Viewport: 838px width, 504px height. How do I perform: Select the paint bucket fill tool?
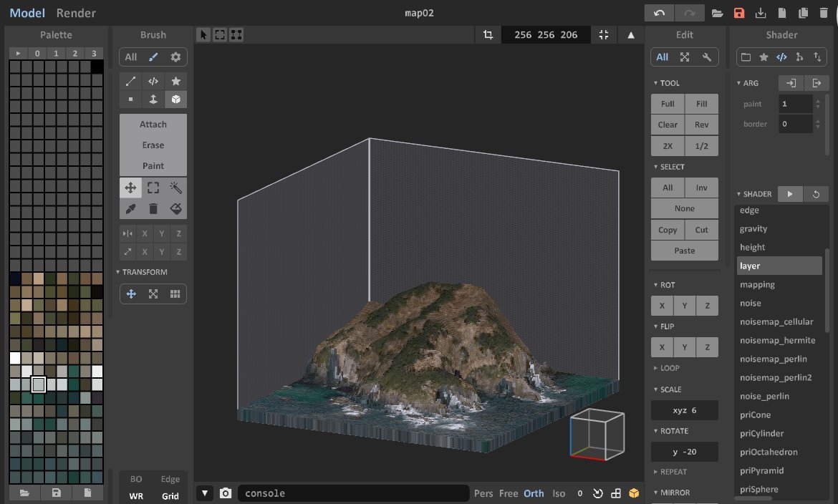[175, 208]
